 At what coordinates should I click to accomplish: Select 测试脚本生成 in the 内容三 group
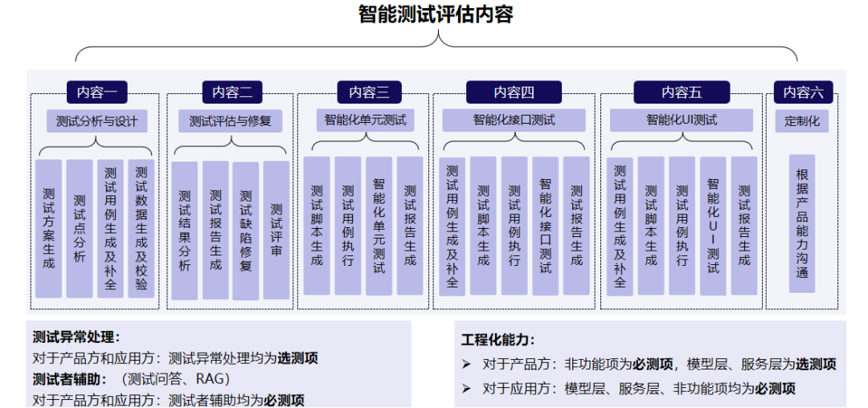coord(317,226)
